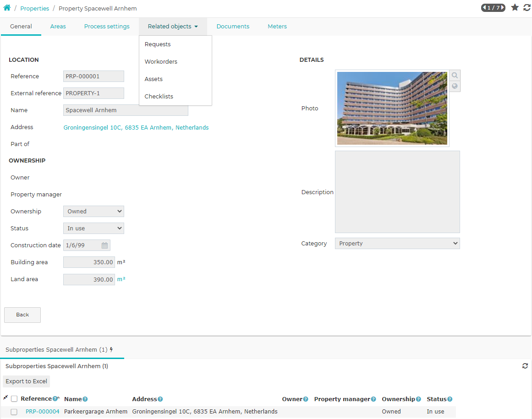Go to the previous property record arrow

click(x=484, y=7)
